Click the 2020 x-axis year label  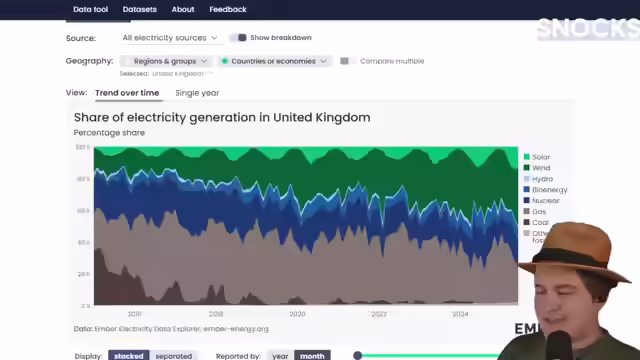(298, 314)
